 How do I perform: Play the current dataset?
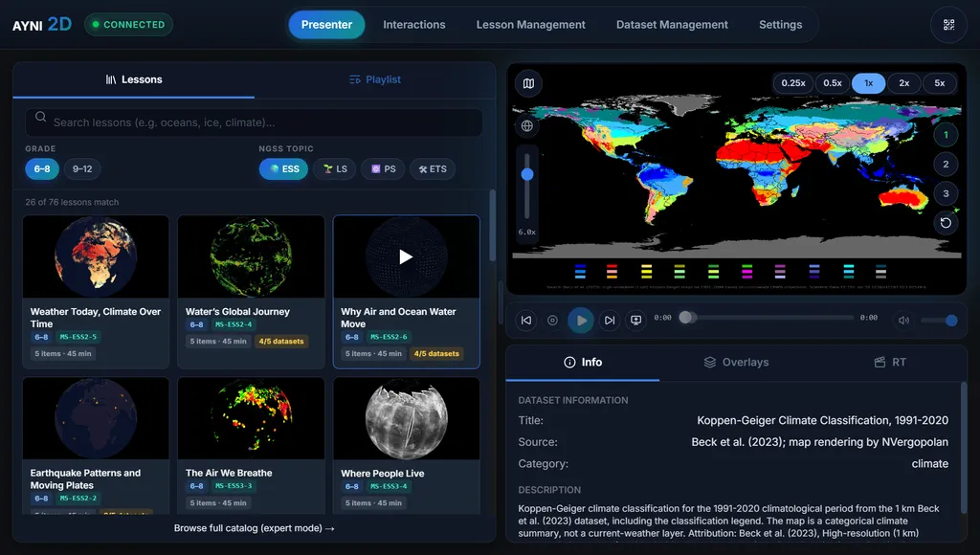click(581, 320)
